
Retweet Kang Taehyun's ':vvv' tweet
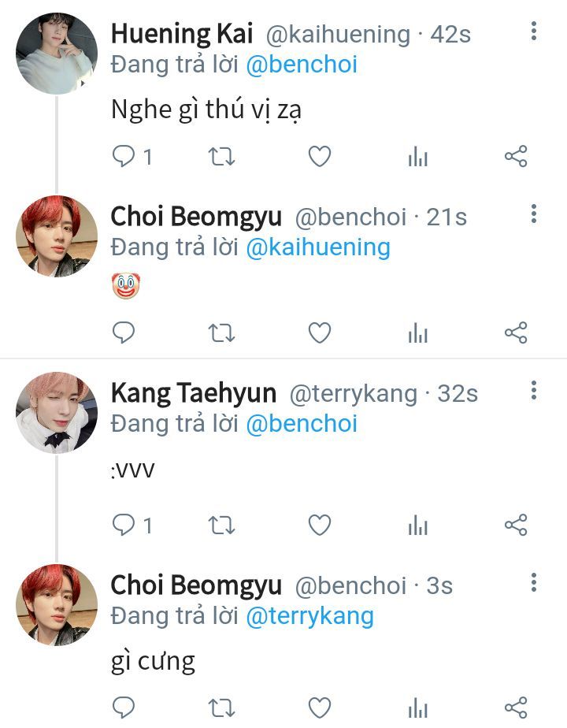tap(221, 525)
